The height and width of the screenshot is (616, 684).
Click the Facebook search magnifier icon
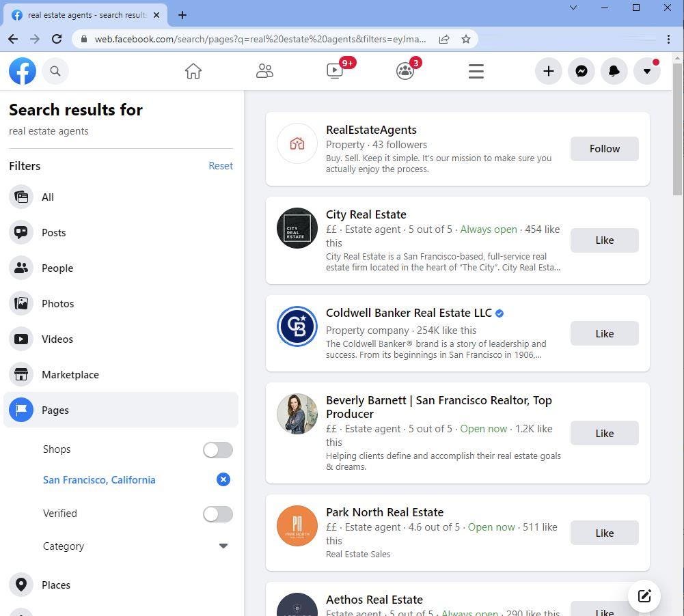pyautogui.click(x=55, y=71)
